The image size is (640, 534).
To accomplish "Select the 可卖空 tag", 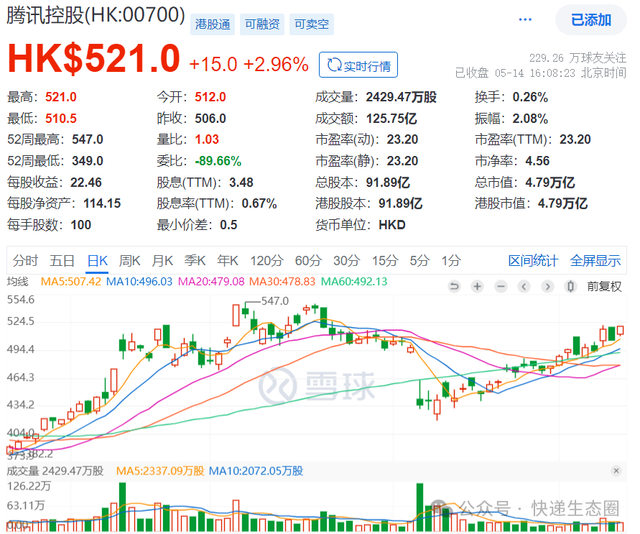I will (311, 24).
